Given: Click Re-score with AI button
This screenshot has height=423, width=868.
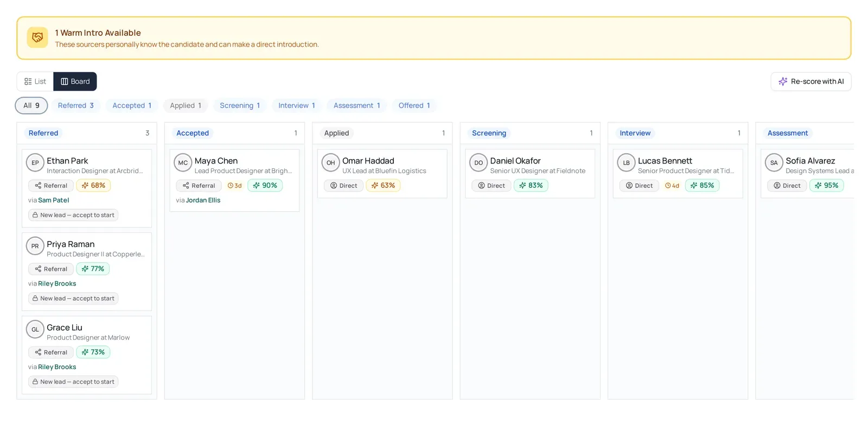Looking at the screenshot, I should 810,81.
